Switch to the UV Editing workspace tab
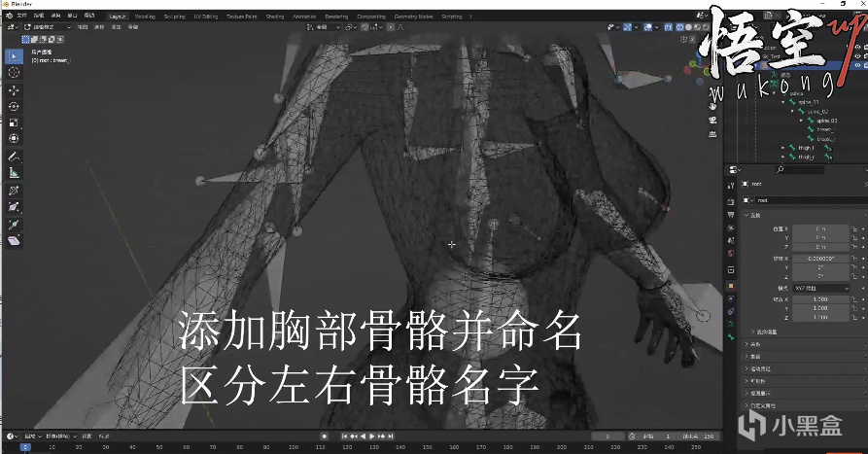The image size is (868, 454). [206, 17]
